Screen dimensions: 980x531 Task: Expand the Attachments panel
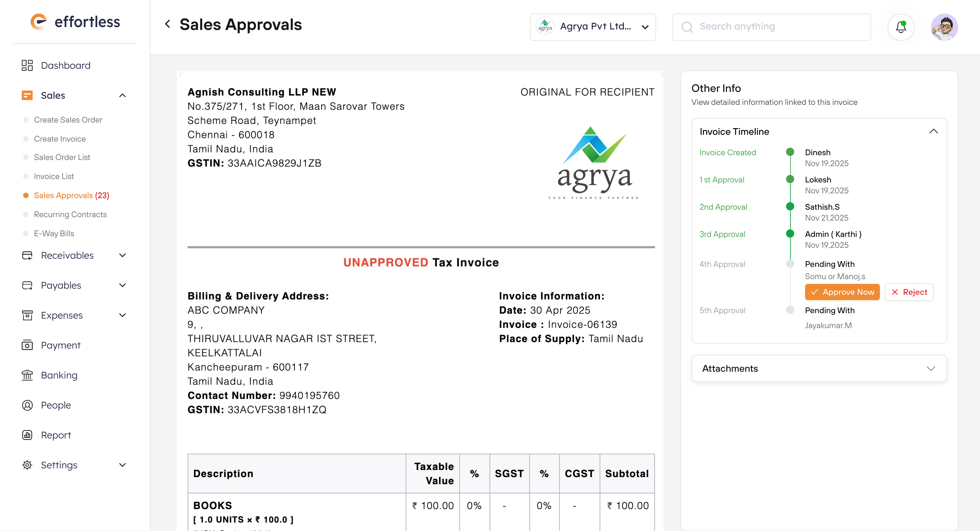pyautogui.click(x=930, y=368)
